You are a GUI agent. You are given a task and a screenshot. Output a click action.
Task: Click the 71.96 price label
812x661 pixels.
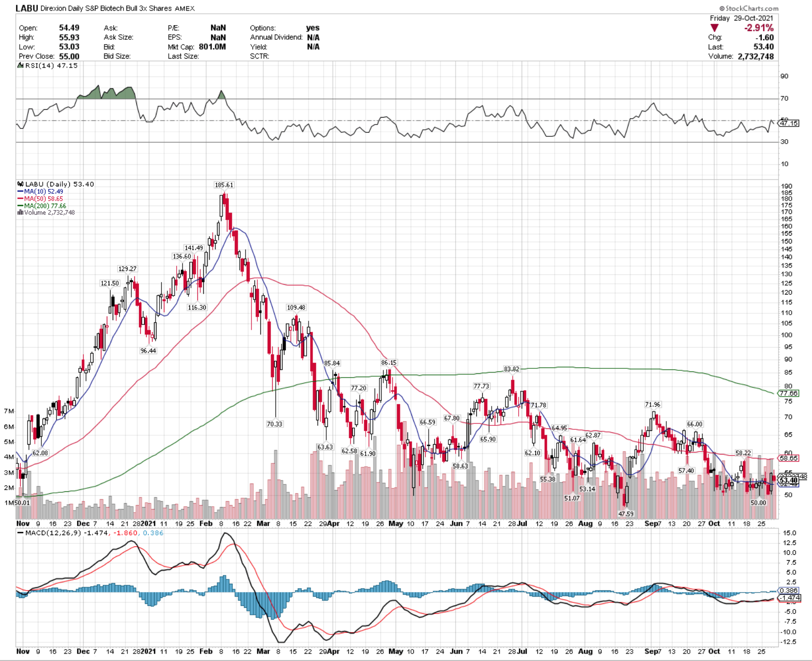pos(653,404)
